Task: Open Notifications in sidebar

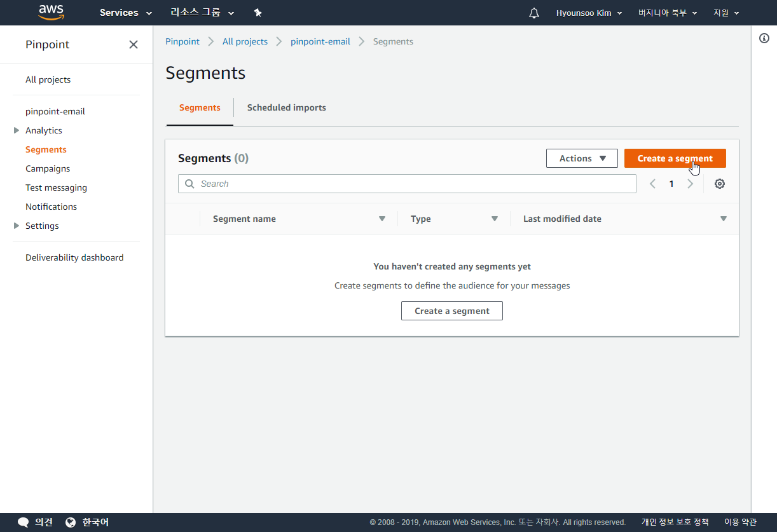Action: [51, 207]
